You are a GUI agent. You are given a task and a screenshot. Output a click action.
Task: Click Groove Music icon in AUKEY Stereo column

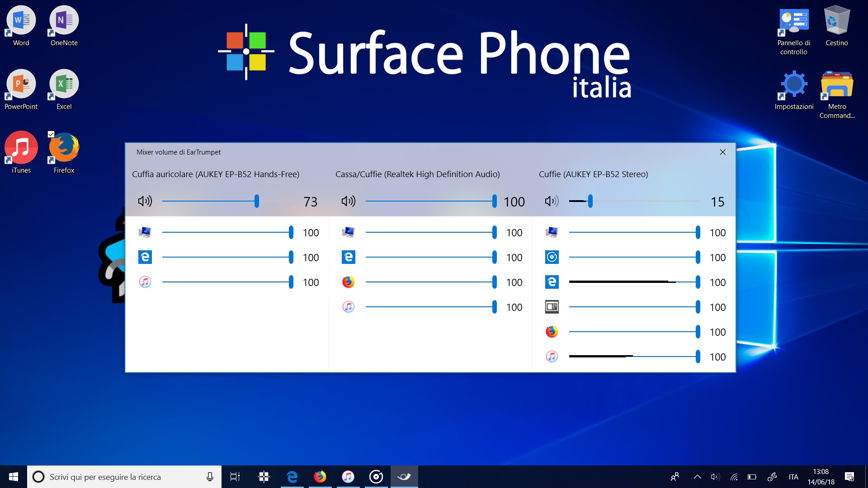[x=552, y=257]
